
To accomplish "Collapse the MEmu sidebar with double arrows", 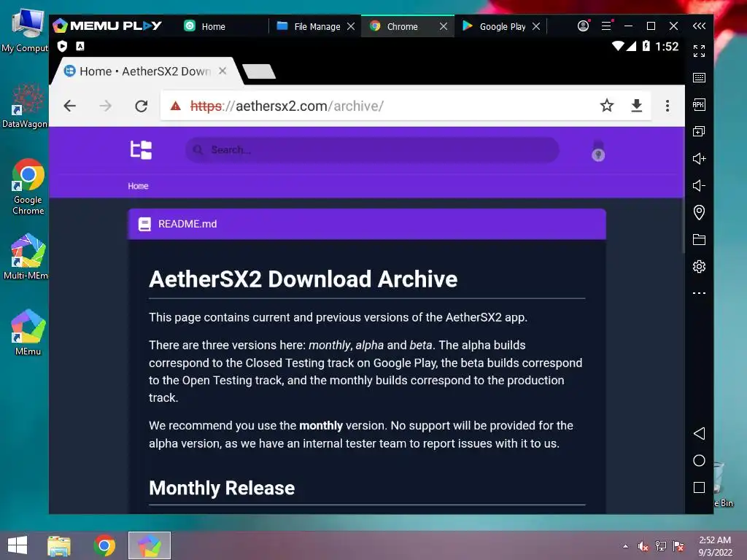I will click(x=700, y=26).
